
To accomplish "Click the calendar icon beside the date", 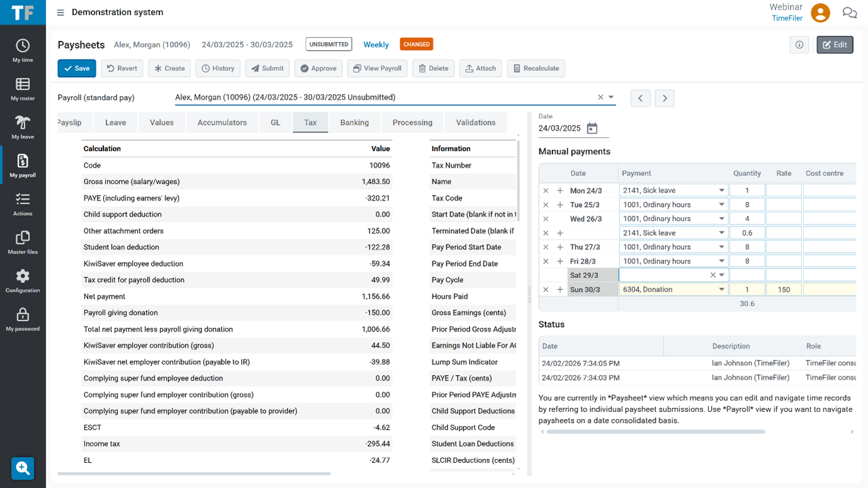I will (592, 128).
